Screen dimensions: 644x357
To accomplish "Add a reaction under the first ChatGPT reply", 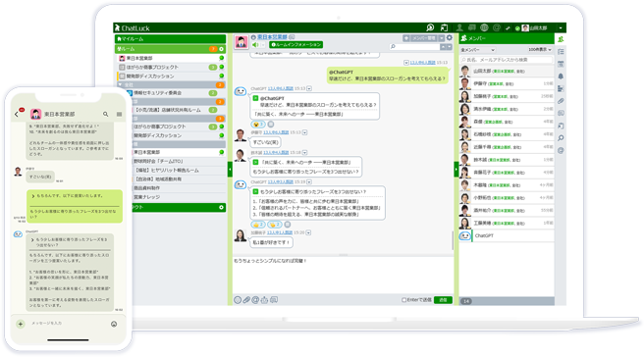I will (x=271, y=125).
